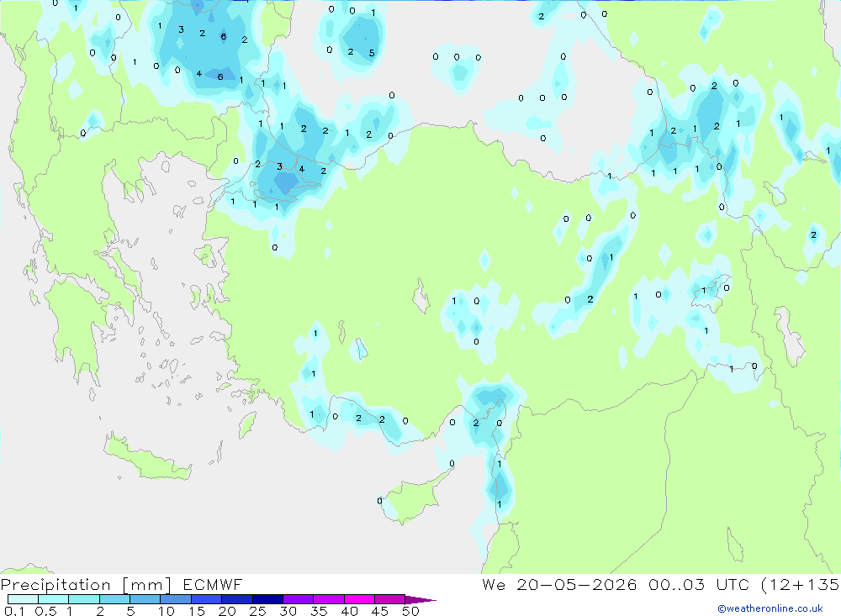
Task: Select the 35–40 mm legend swatch
Action: click(x=329, y=599)
